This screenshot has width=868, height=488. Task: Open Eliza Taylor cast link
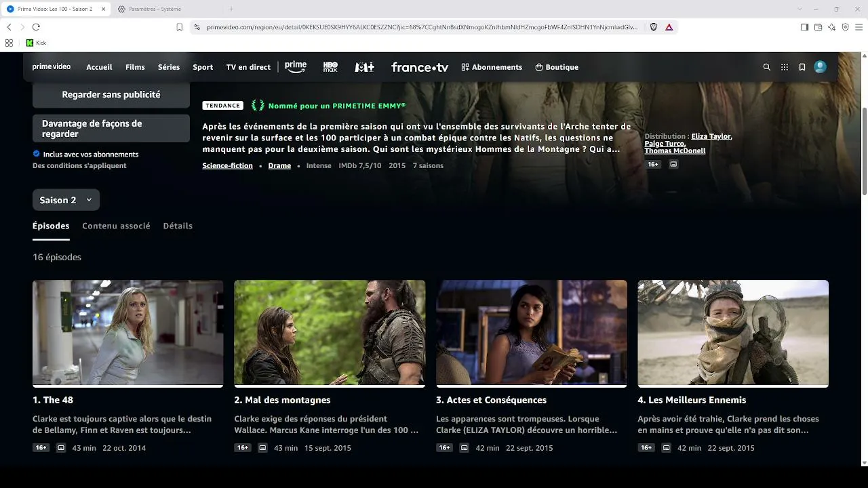click(x=711, y=136)
